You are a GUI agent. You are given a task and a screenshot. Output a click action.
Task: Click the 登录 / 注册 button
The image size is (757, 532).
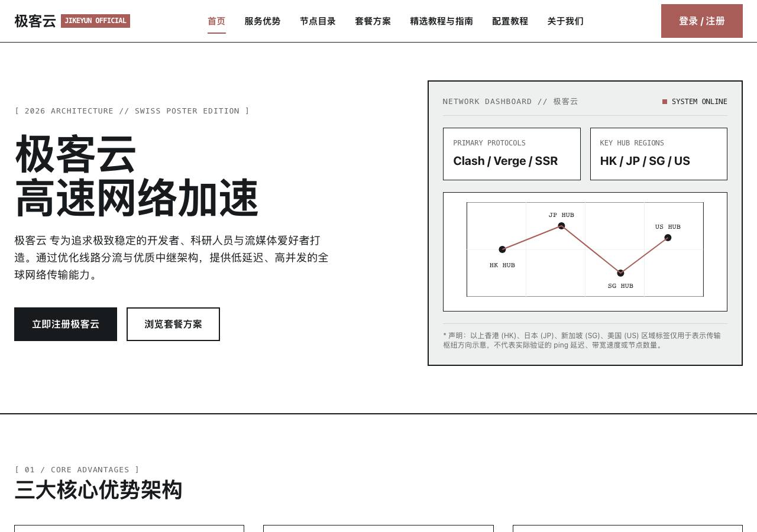(x=702, y=21)
